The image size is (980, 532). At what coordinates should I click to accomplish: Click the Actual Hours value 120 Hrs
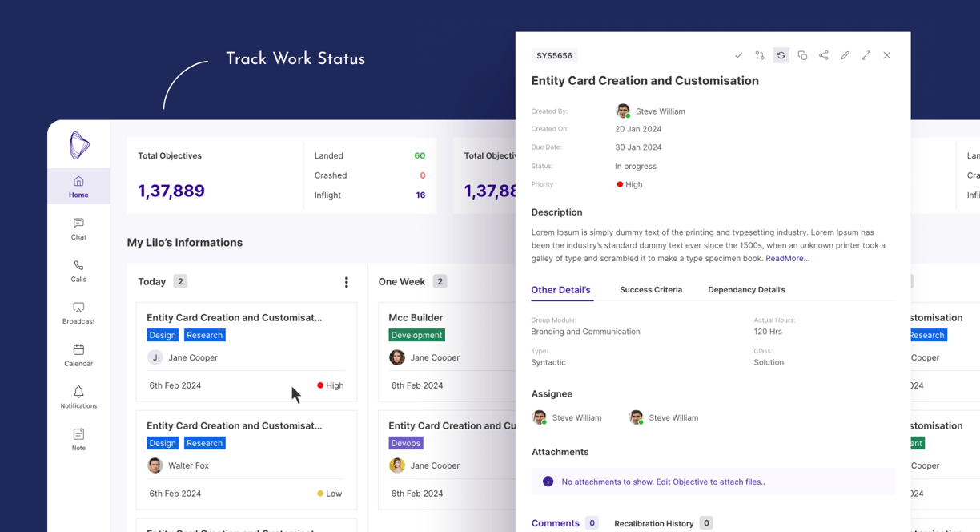768,332
